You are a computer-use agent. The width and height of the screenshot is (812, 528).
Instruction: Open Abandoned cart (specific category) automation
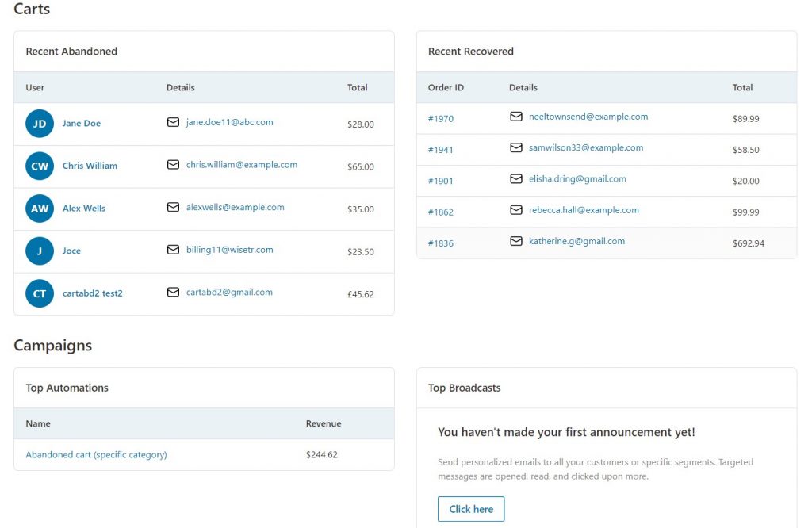(x=96, y=454)
